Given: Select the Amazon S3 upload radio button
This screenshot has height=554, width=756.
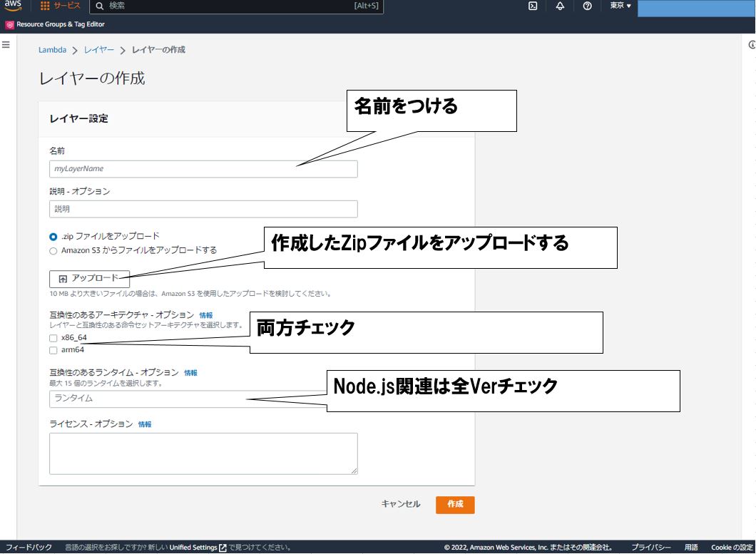Looking at the screenshot, I should (53, 250).
